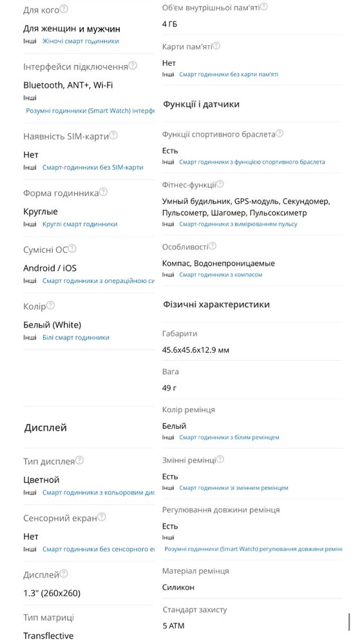
Task: Open Жіночі смарт годинники link
Action: [81, 41]
